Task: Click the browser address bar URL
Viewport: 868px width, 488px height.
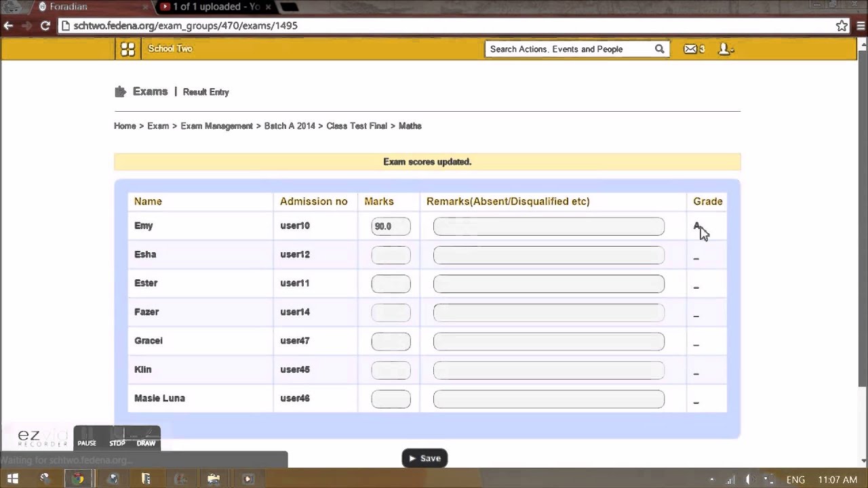Action: [x=186, y=26]
